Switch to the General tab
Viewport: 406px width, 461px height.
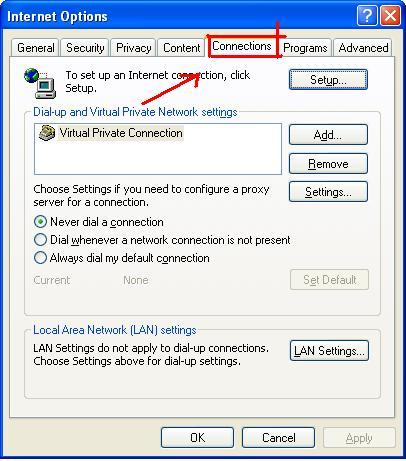36,48
